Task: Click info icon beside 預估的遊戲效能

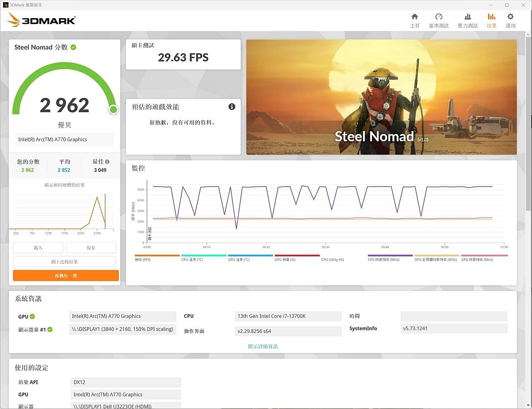Action: [x=231, y=107]
